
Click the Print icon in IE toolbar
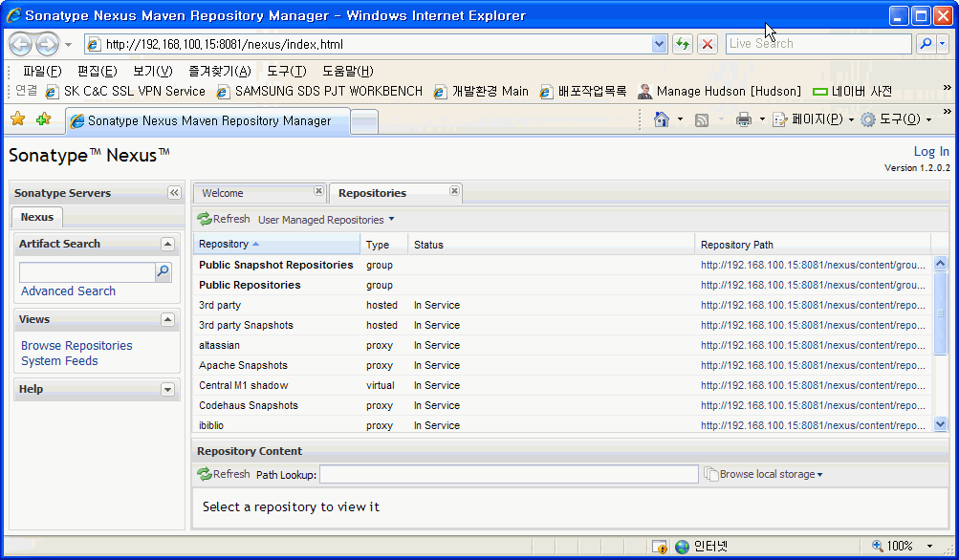point(744,119)
